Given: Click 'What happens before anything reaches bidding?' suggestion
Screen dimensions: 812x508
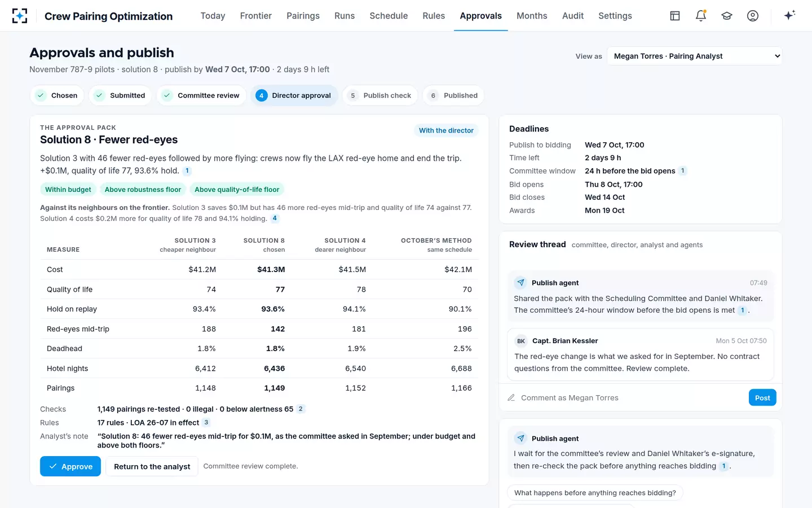Looking at the screenshot, I should click(x=595, y=493).
